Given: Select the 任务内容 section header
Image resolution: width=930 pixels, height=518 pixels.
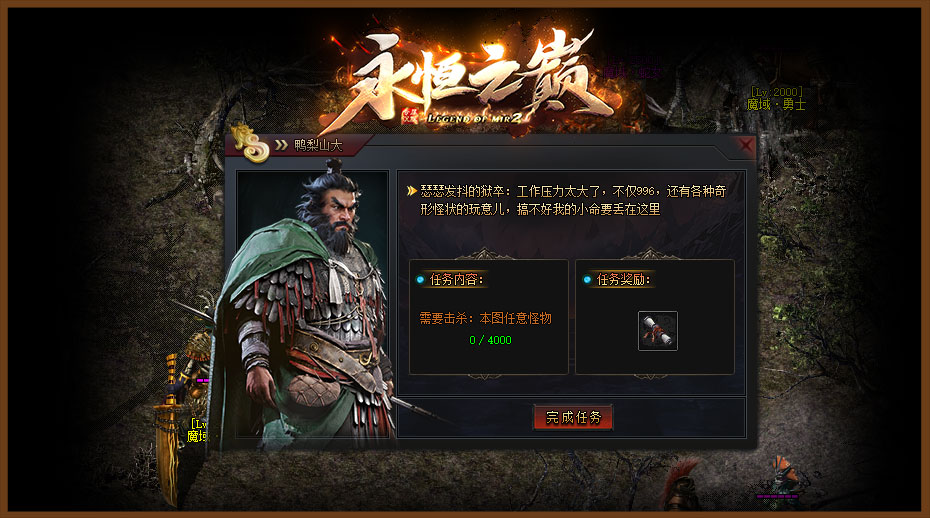Looking at the screenshot, I should [456, 279].
